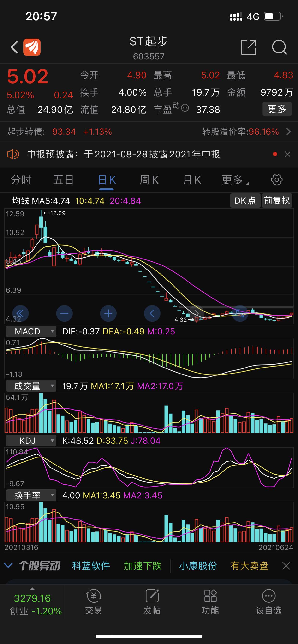Open the KDJ indicator dropdown
Image resolution: width=298 pixels, height=644 pixels.
(x=31, y=441)
